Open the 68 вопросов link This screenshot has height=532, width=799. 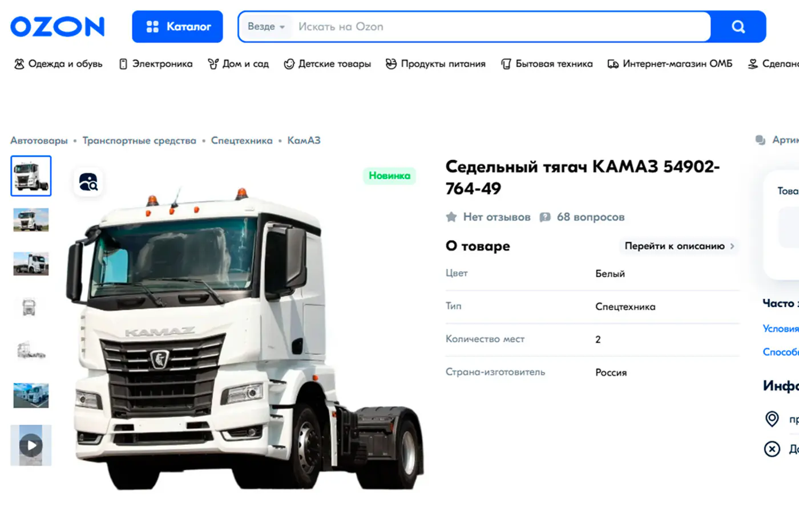point(591,217)
